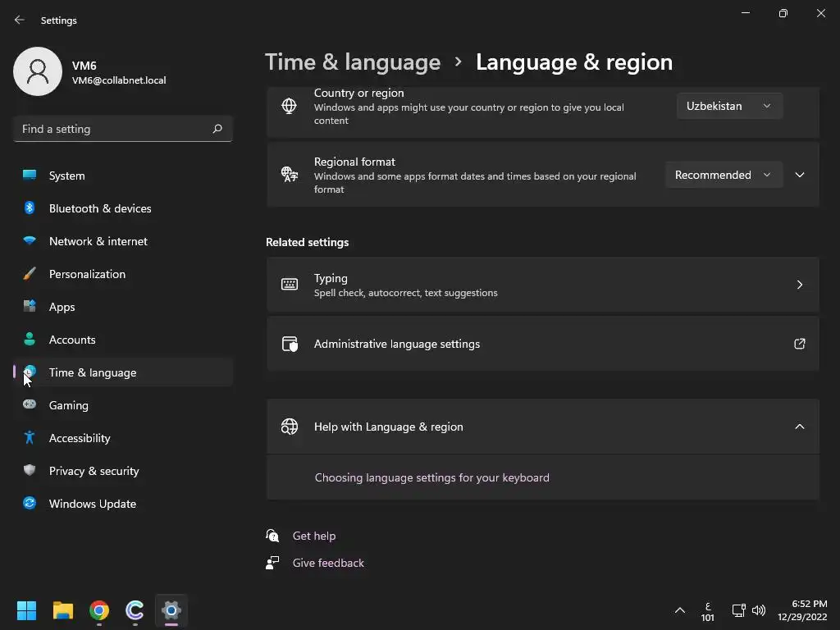Show hidden system tray icons
The image size is (840, 630).
680,610
